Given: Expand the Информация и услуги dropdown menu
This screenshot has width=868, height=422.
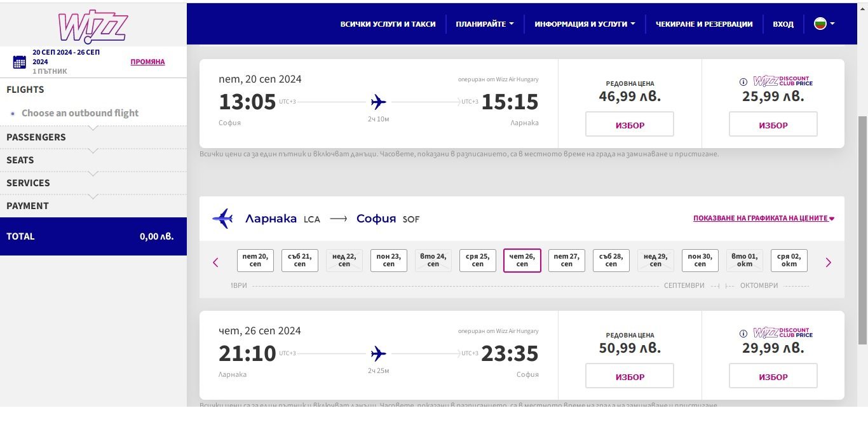Looking at the screenshot, I should click(x=585, y=24).
